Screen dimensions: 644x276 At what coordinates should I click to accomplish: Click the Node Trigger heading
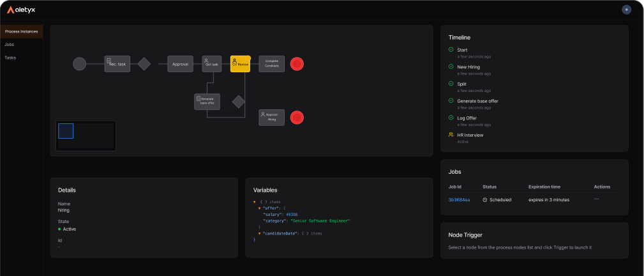[x=465, y=235]
